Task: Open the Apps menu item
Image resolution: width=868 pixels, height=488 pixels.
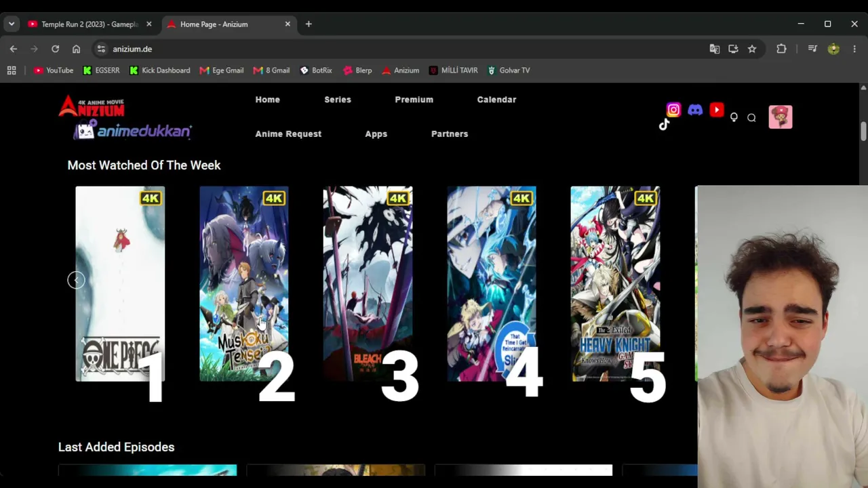Action: point(376,134)
